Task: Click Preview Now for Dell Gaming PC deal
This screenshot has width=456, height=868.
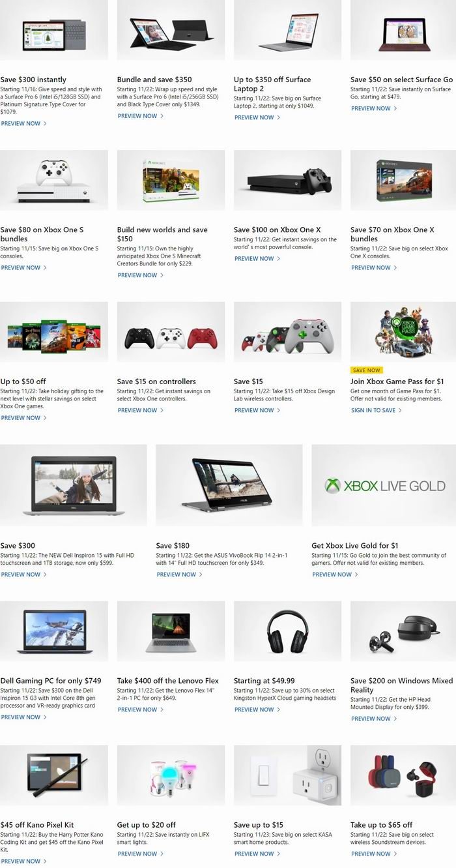Action: (x=23, y=717)
